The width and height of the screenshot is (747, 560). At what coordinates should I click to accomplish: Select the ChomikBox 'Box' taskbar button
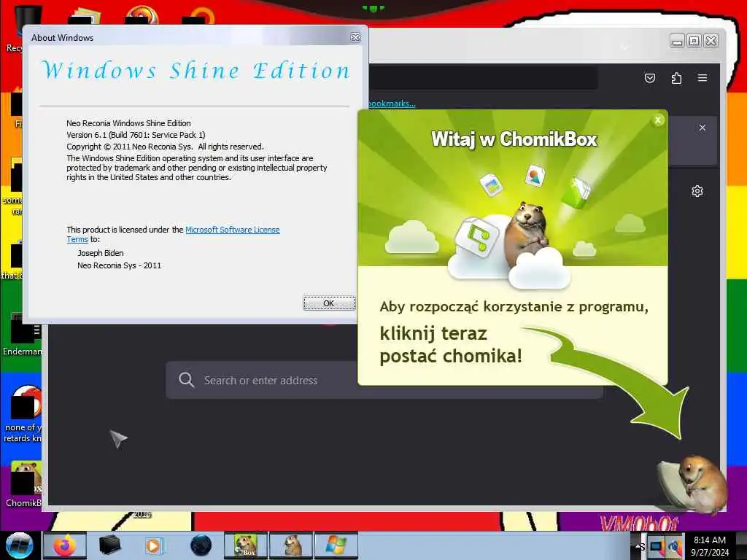(246, 545)
